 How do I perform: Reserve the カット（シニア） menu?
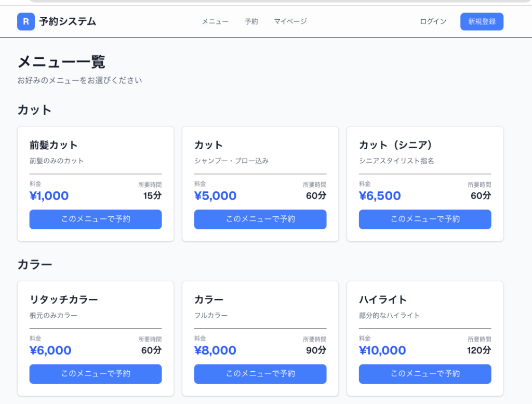click(x=425, y=219)
